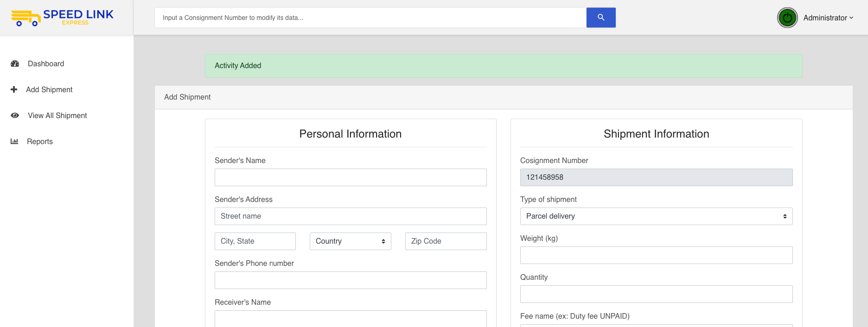Click the Activity Added alert message

tap(504, 66)
